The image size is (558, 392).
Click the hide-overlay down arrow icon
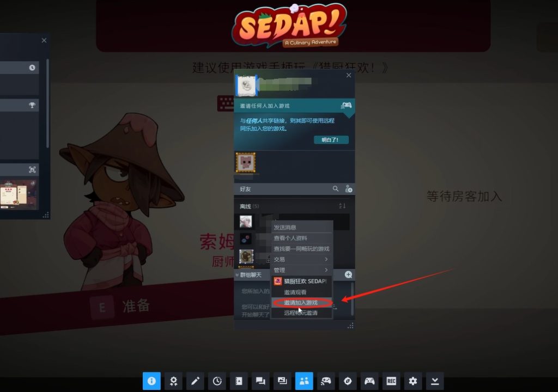(435, 381)
